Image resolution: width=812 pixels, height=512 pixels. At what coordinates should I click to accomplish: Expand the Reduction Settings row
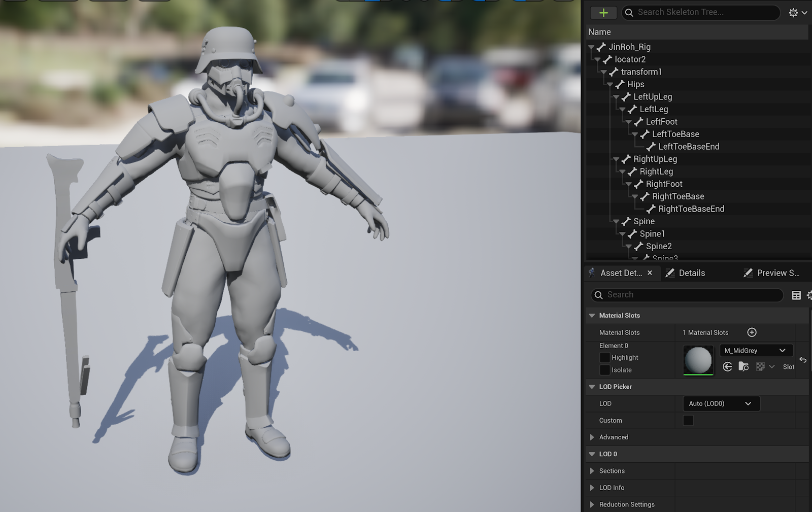(x=592, y=504)
